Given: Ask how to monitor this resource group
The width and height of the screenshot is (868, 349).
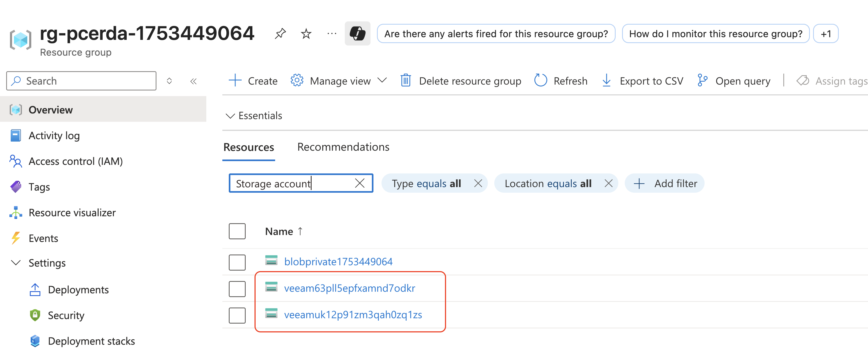Looking at the screenshot, I should [716, 33].
